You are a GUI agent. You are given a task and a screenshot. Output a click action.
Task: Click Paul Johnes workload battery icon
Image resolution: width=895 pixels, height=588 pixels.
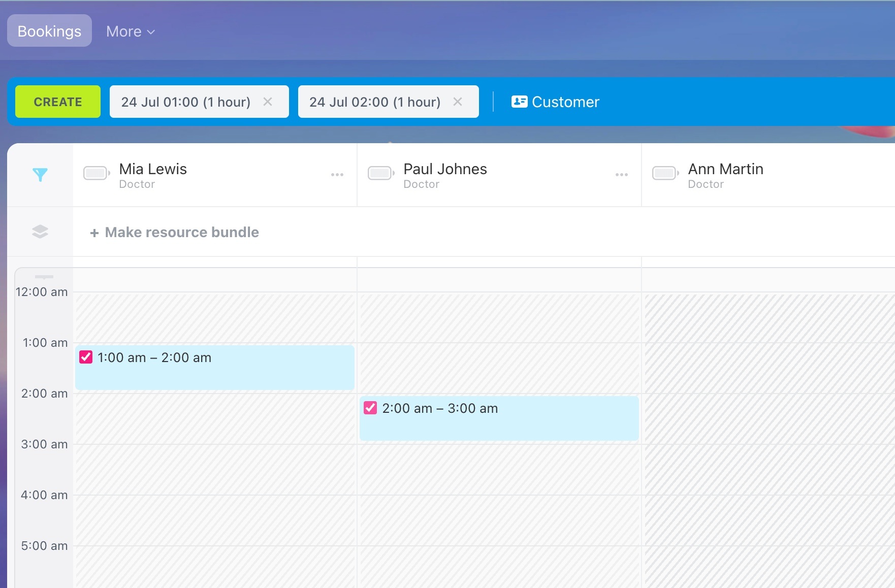[381, 174]
